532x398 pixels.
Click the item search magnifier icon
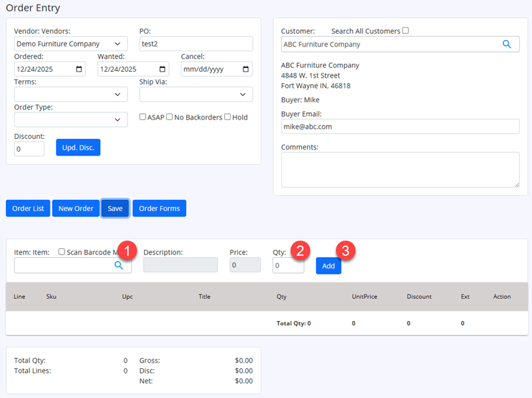point(118,265)
